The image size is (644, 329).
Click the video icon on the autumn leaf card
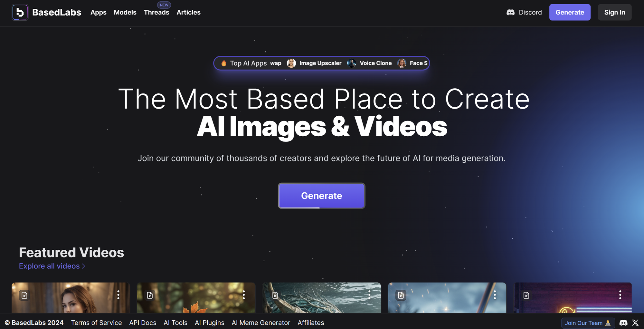coord(150,295)
